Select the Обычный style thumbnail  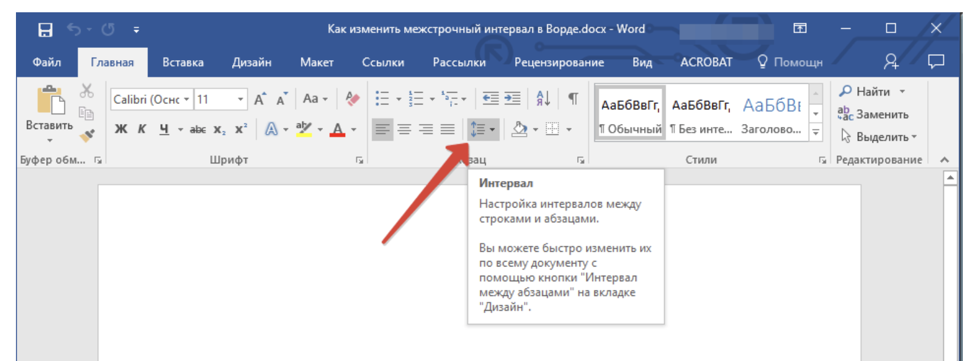point(631,115)
